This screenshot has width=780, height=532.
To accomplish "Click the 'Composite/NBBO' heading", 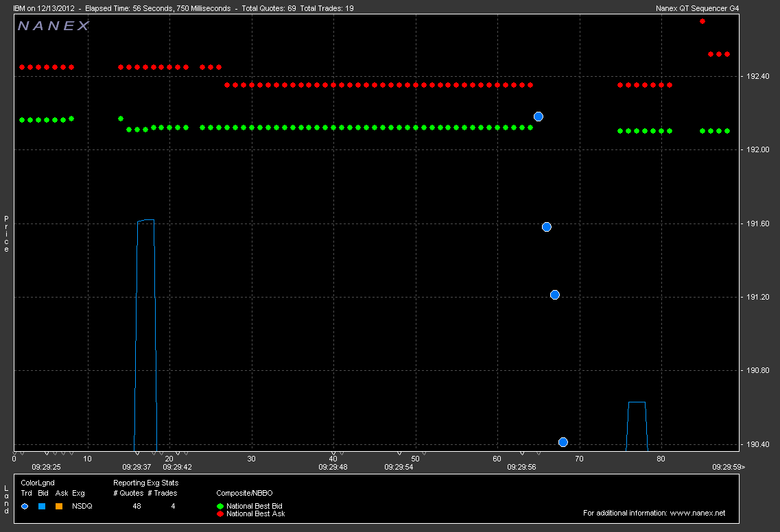I will pos(244,493).
